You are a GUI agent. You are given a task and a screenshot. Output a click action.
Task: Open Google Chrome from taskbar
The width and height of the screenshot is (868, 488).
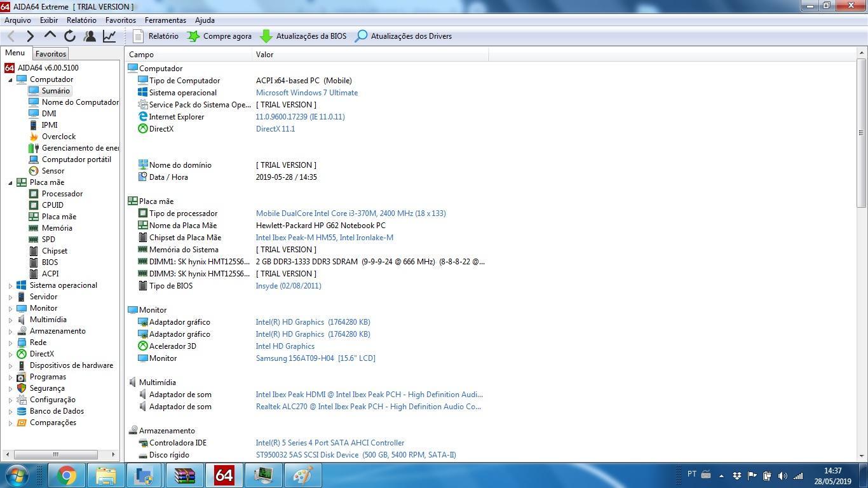[x=67, y=475]
